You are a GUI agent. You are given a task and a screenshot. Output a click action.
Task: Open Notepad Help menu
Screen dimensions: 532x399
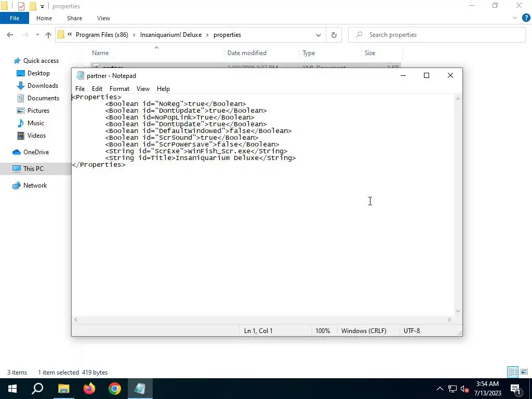pyautogui.click(x=163, y=88)
